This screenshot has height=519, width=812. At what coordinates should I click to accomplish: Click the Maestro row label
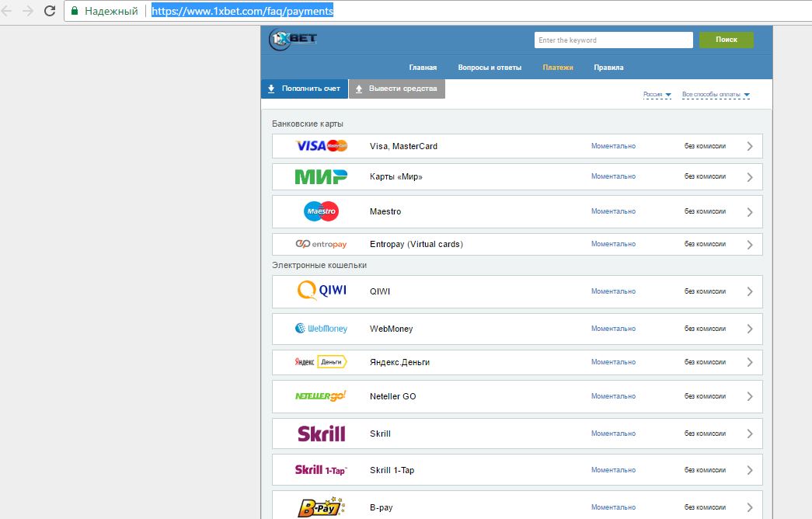tap(385, 211)
